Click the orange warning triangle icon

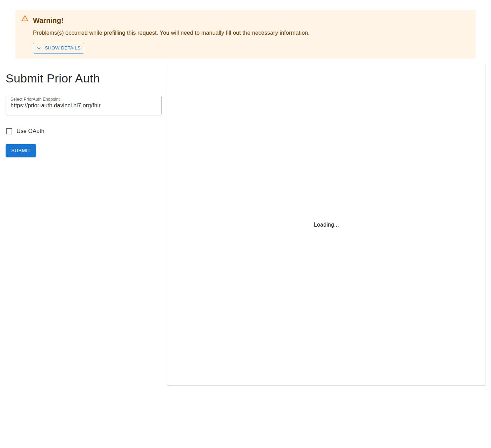tap(25, 19)
